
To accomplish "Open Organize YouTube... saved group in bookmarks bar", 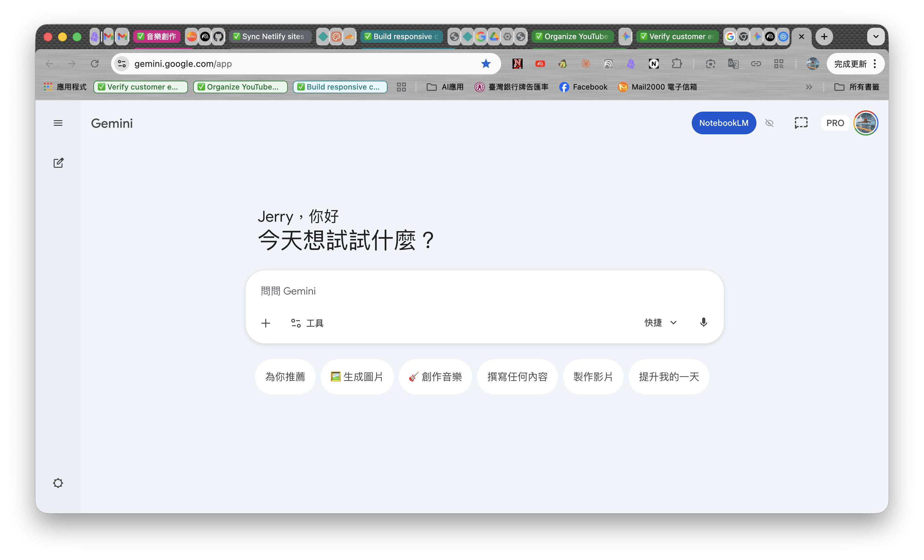I will 240,87.
